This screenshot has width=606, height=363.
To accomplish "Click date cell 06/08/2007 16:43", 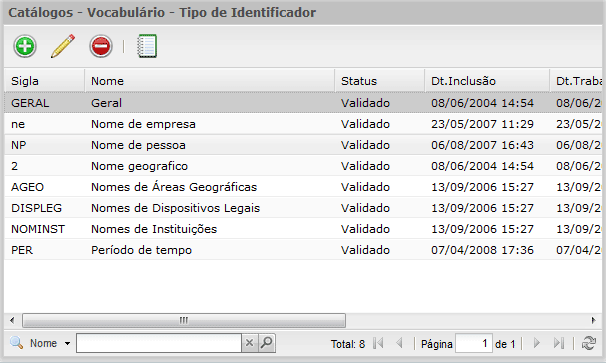I will tap(482, 145).
